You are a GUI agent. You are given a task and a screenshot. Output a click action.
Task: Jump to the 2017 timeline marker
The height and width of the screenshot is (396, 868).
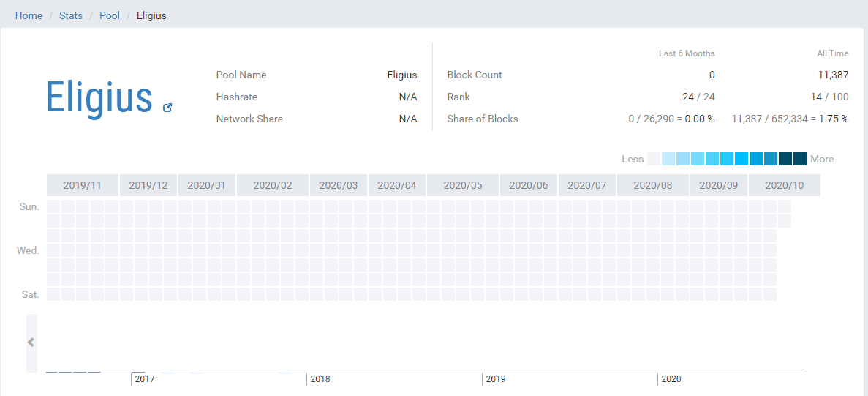(145, 379)
